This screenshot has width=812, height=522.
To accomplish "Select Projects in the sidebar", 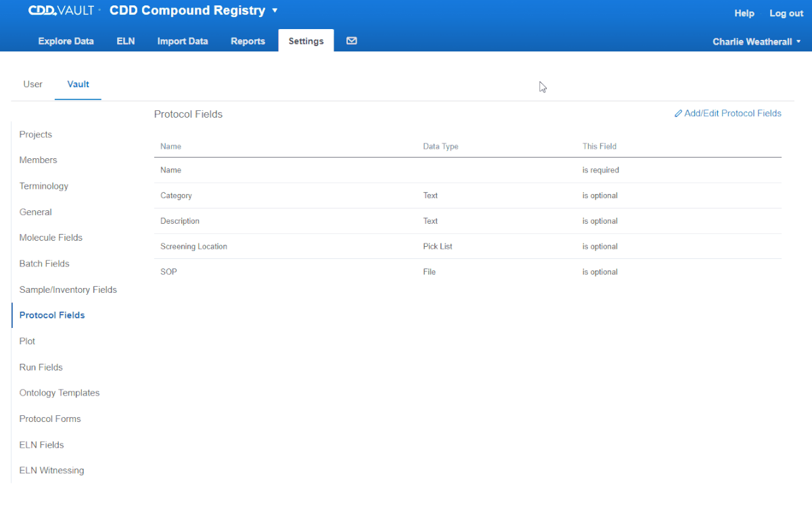I will tap(36, 135).
